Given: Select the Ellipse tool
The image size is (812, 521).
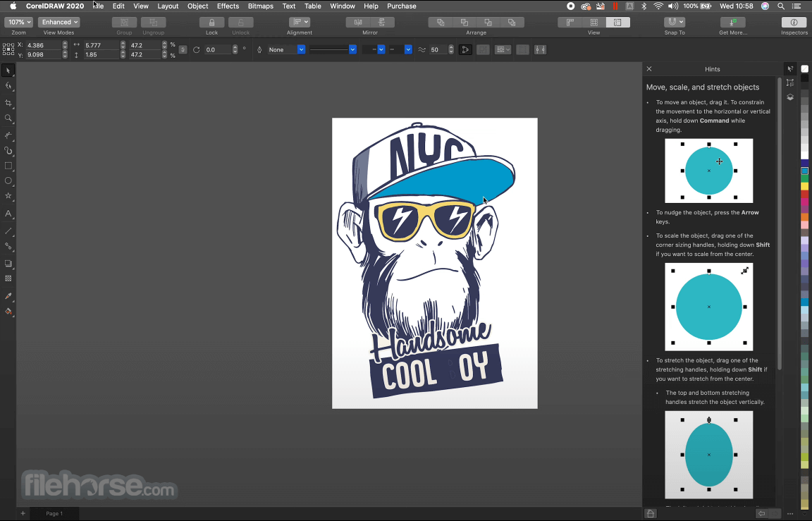Looking at the screenshot, I should point(8,180).
